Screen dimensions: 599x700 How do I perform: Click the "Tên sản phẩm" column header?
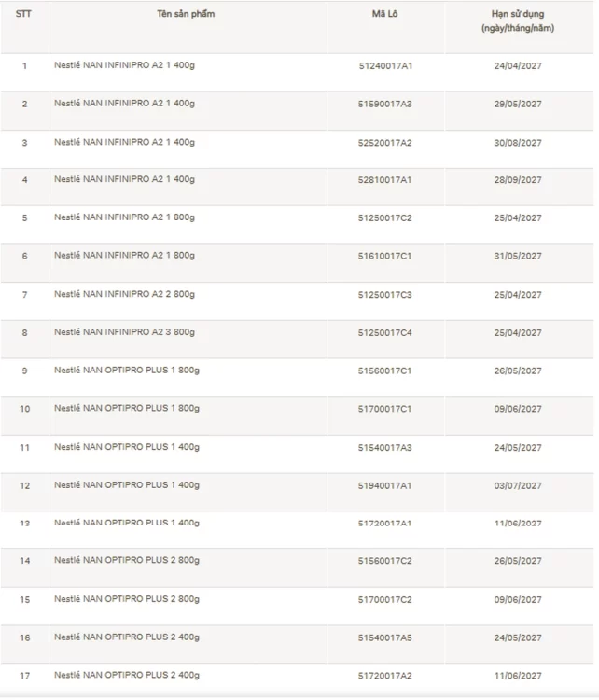coord(187,14)
